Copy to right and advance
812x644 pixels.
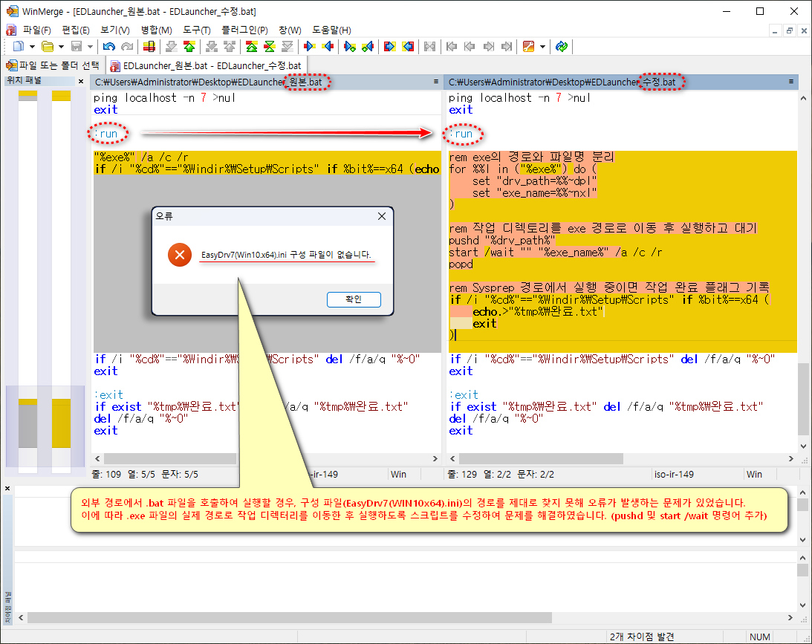350,47
